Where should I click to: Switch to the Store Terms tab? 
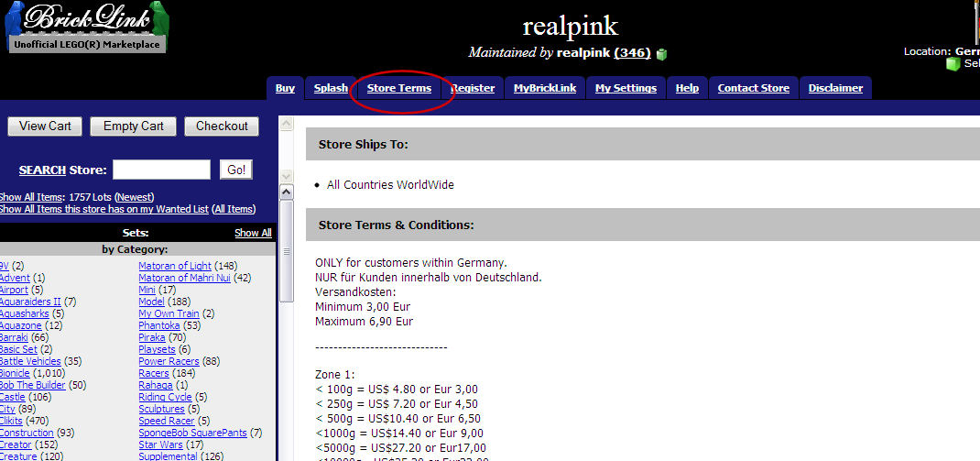click(398, 88)
